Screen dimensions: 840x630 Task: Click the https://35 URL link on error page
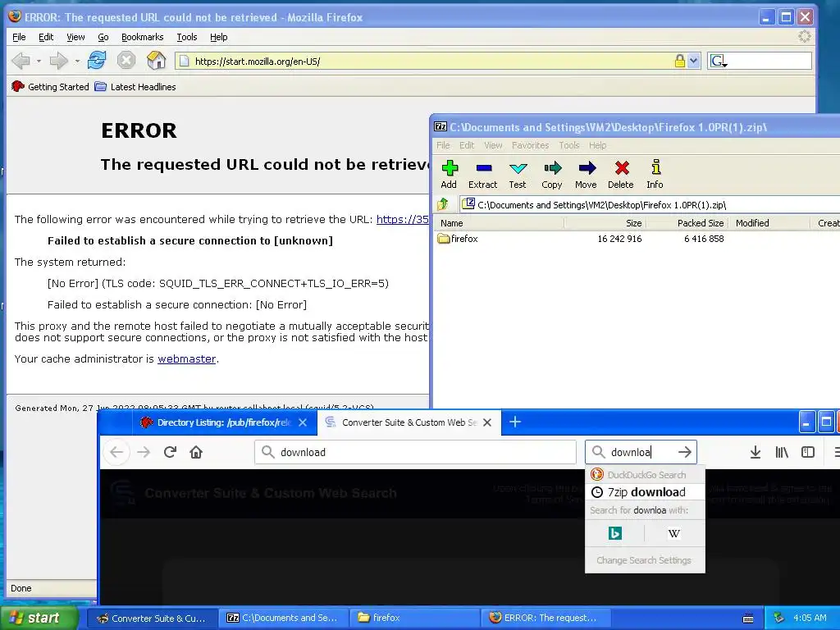pos(402,219)
